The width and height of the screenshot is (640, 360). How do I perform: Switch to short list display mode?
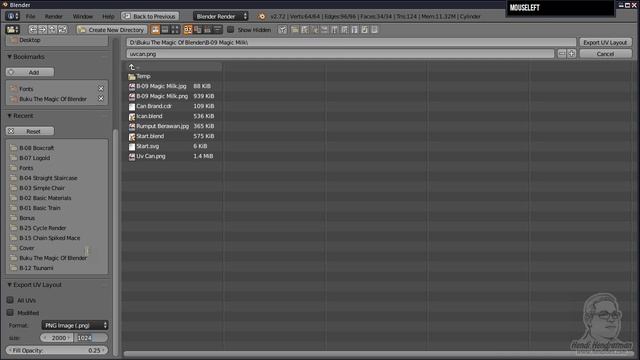coord(155,29)
